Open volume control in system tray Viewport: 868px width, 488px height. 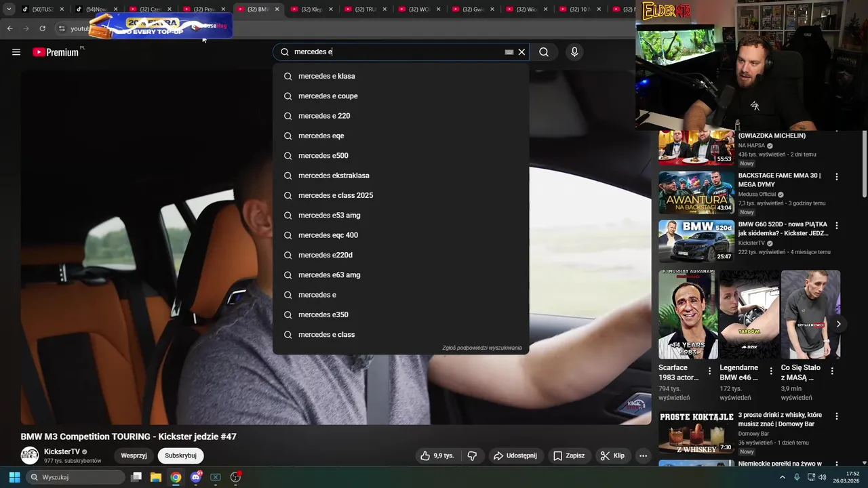click(822, 477)
